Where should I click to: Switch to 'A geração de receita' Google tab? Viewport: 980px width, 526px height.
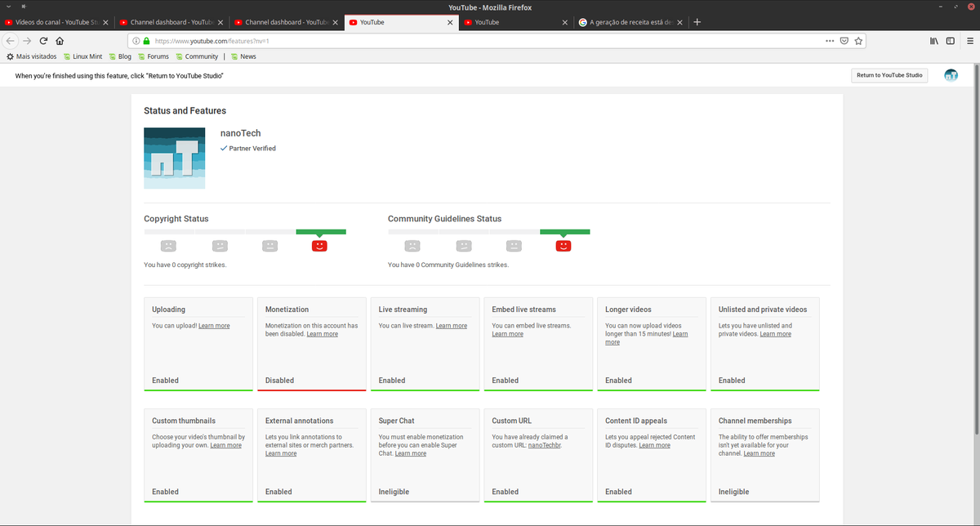coord(630,22)
